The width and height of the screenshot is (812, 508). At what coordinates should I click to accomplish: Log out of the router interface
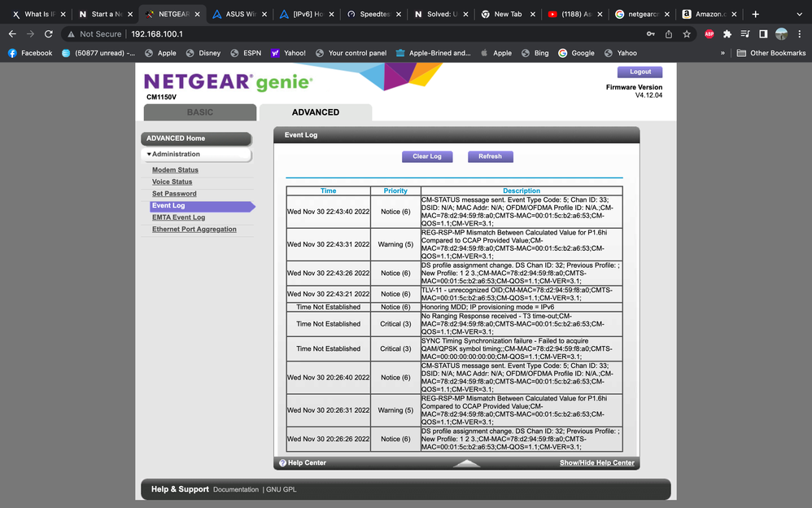coord(639,72)
